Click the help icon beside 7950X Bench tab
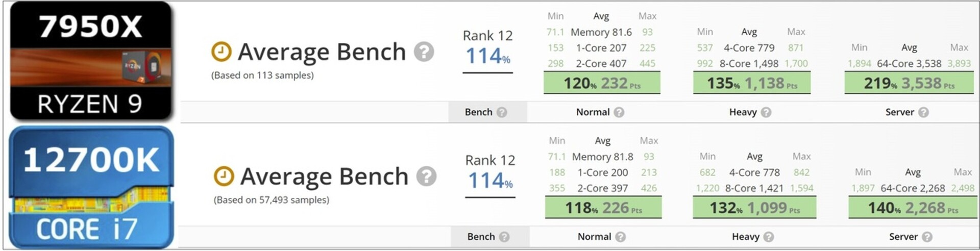The height and width of the screenshot is (251, 980). click(502, 112)
